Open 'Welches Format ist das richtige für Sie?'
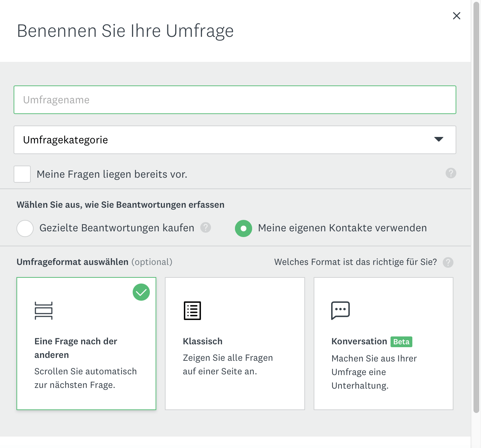The width and height of the screenshot is (481, 448). tap(355, 262)
